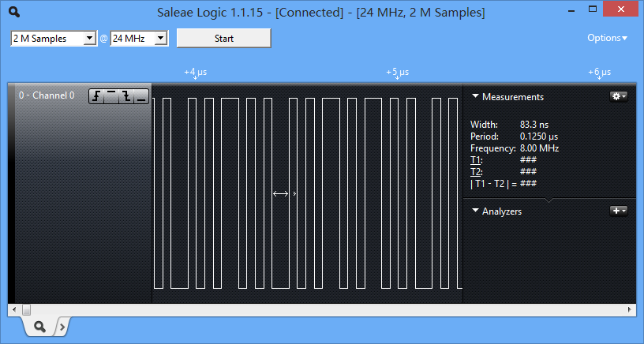Screen dimensions: 644x344
Task: Close the Saleae Logic window
Action: coord(621,9)
